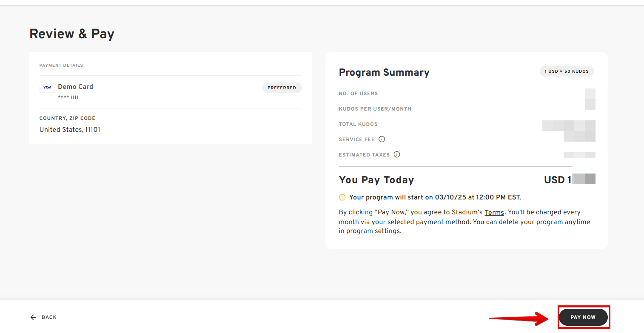This screenshot has height=333, width=644.
Task: Click the Pay Now button
Action: tap(583, 317)
